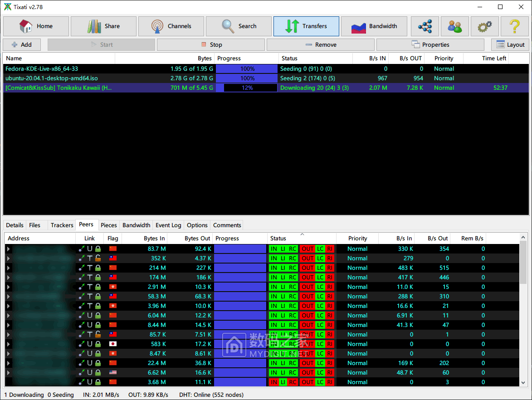Click the yellow question mark help icon
The image size is (532, 400).
[x=515, y=26]
